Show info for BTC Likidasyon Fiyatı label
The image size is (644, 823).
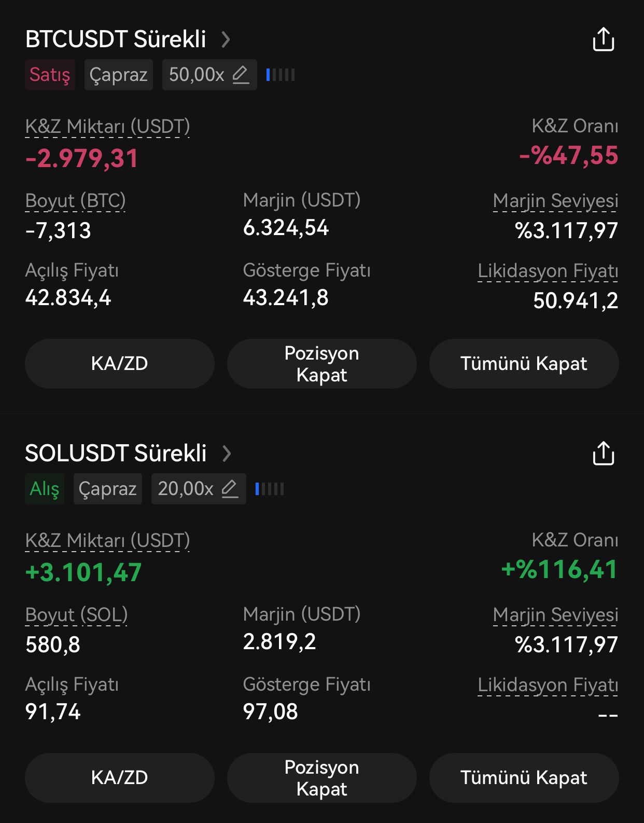pyautogui.click(x=548, y=271)
